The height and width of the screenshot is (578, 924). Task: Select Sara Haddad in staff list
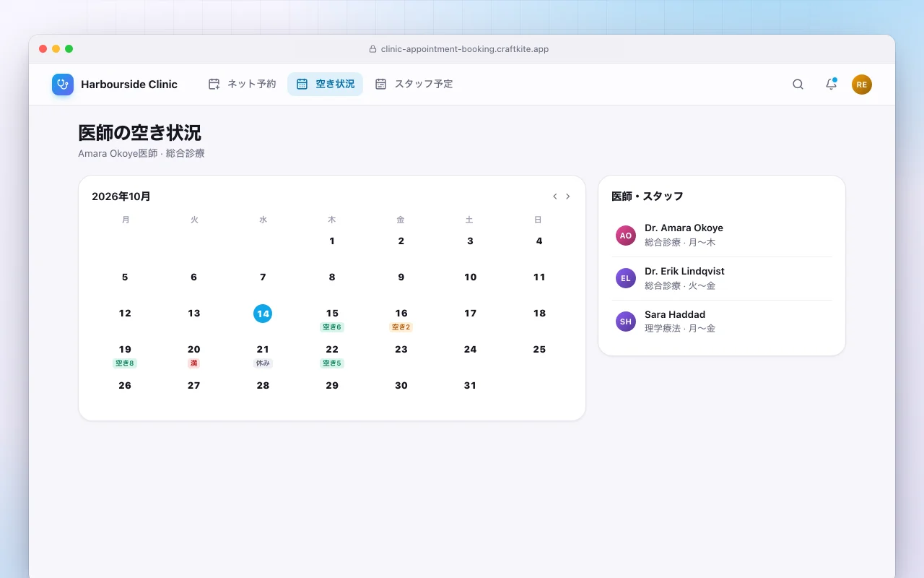722,322
